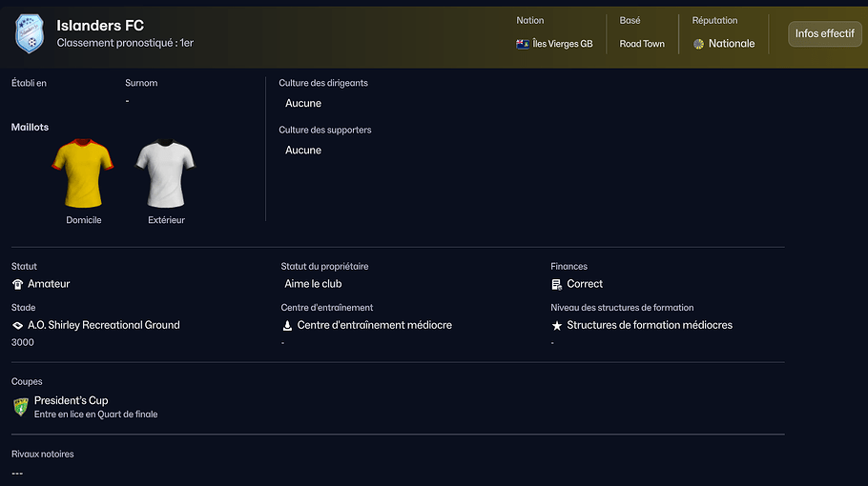Click the President's Cup trophy badge
The image size is (868, 486).
click(x=20, y=407)
